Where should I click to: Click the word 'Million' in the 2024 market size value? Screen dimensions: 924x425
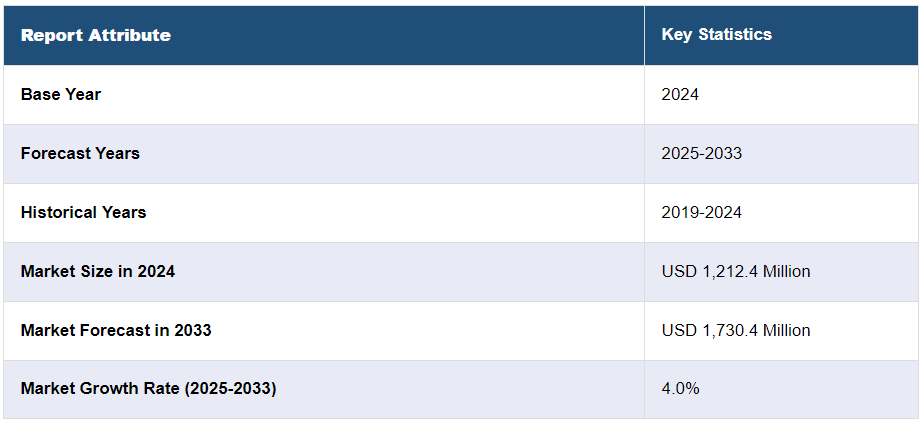tap(784, 271)
